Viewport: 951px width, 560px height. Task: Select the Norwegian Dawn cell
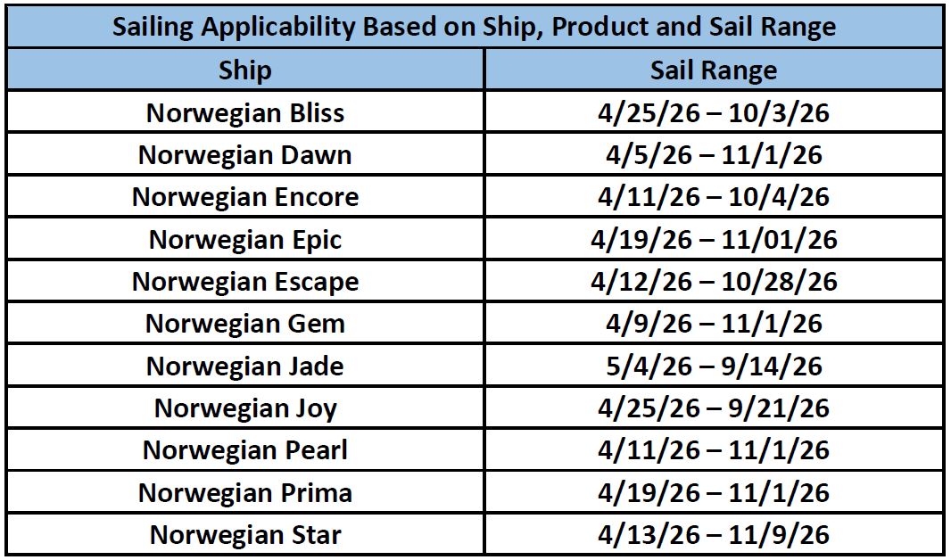pos(244,155)
